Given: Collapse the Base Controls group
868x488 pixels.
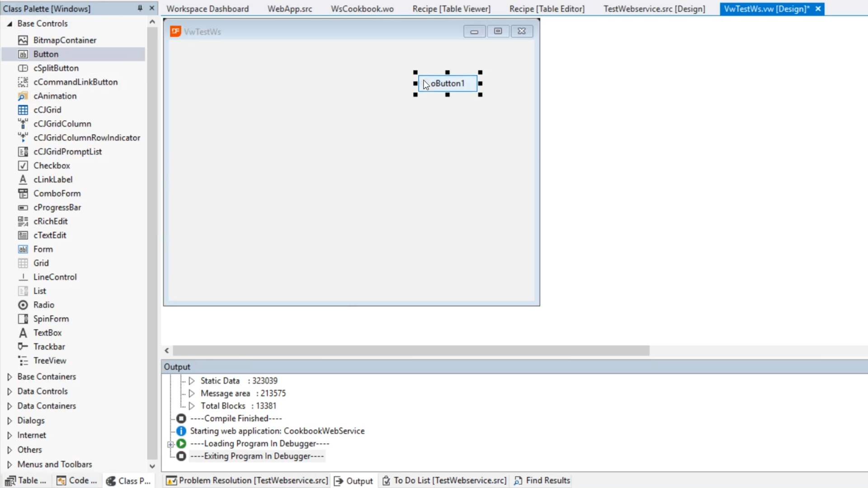Looking at the screenshot, I should [9, 23].
